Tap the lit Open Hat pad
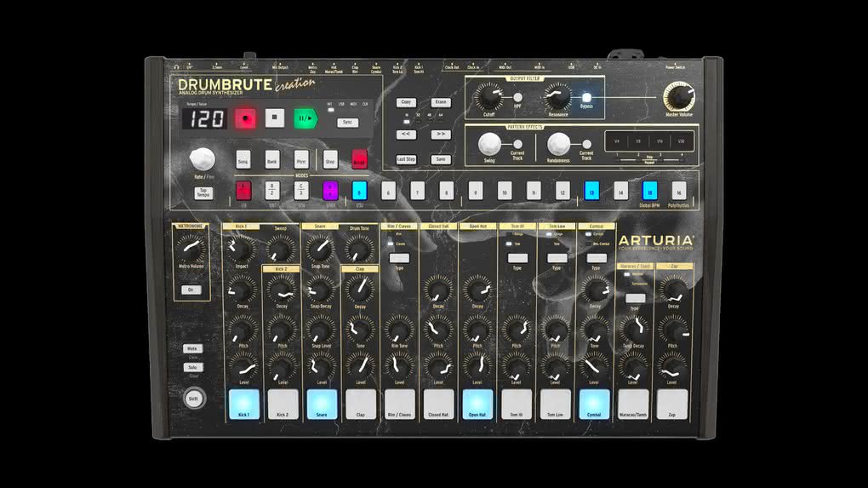This screenshot has width=868, height=488. 477,405
